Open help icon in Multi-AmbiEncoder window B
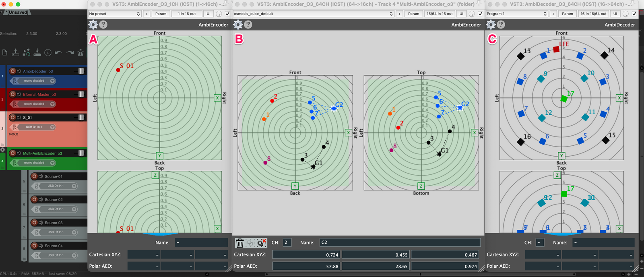This screenshot has width=644, height=277. [248, 25]
